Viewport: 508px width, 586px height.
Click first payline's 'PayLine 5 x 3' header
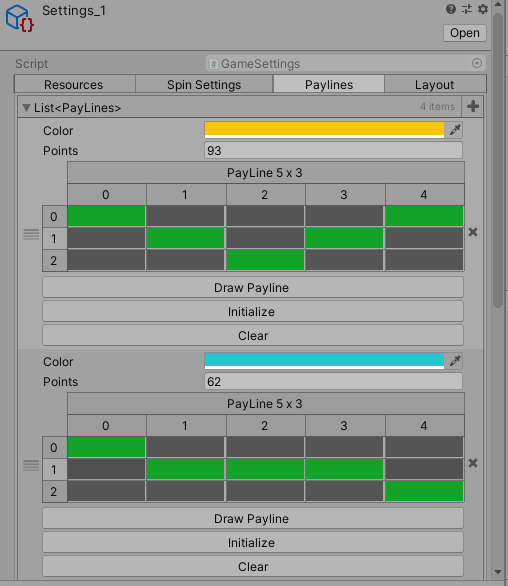coord(266,173)
